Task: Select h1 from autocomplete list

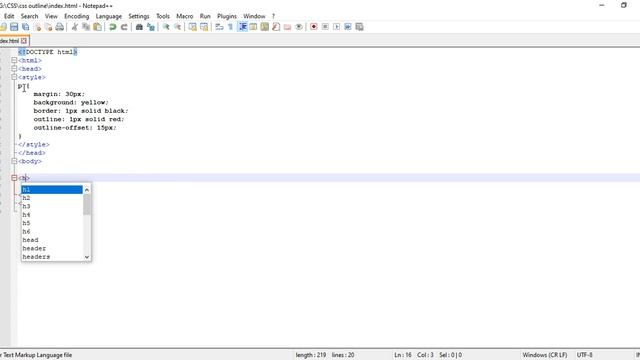Action: click(x=52, y=190)
